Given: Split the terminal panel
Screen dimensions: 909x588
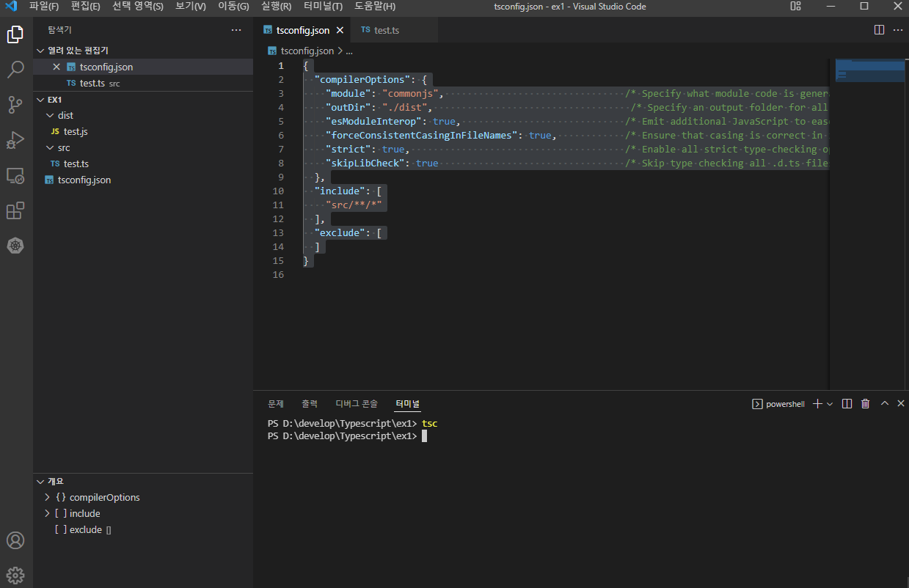Looking at the screenshot, I should coord(847,404).
